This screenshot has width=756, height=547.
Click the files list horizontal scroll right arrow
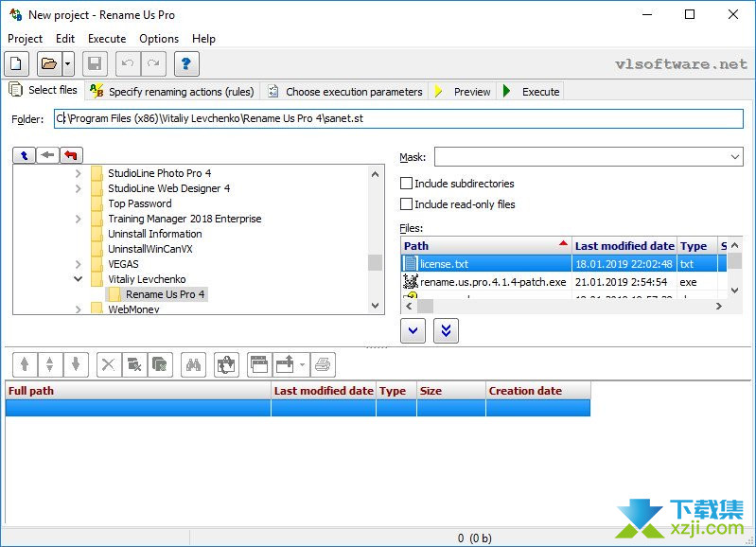point(718,306)
